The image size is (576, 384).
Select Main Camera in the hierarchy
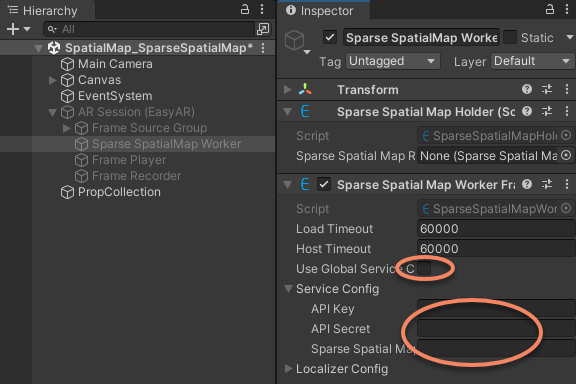[x=115, y=64]
